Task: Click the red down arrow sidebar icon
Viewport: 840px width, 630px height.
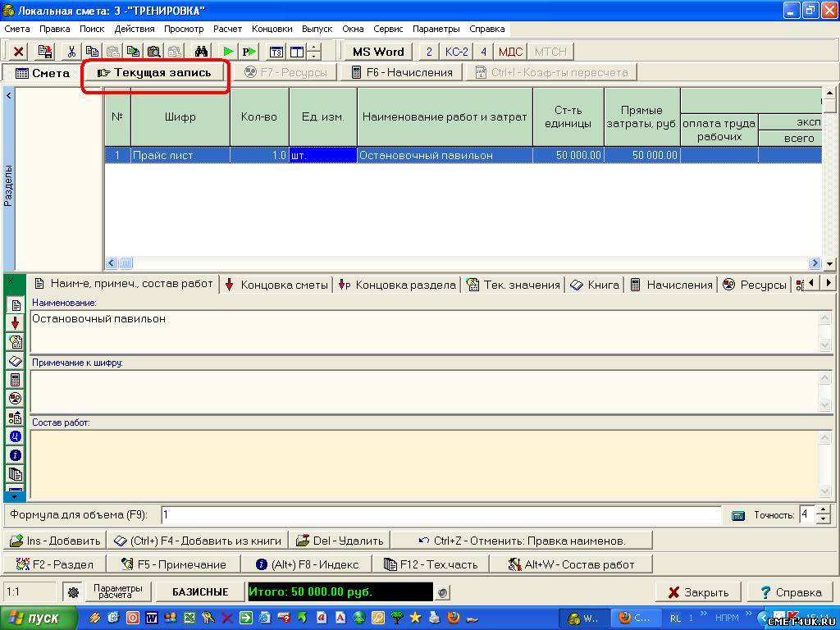Action: [x=15, y=322]
